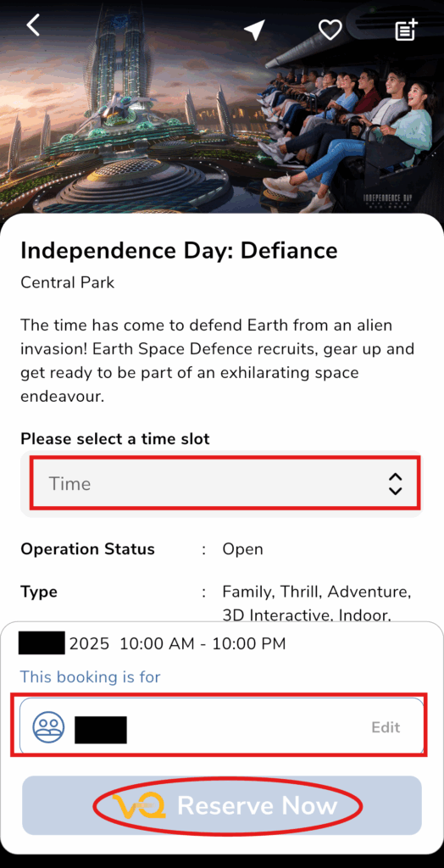
Task: Open directions with the navigation arrow icon
Action: pyautogui.click(x=255, y=30)
